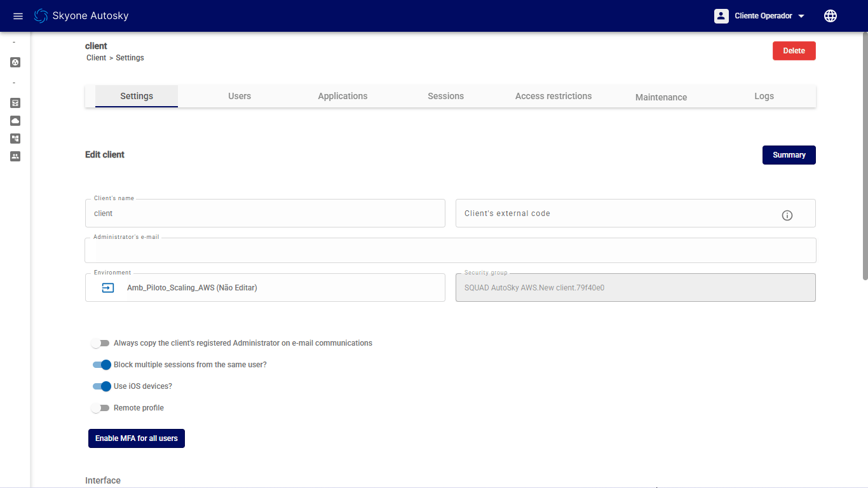Open the hamburger navigation menu
This screenshot has width=868, height=488.
(18, 16)
